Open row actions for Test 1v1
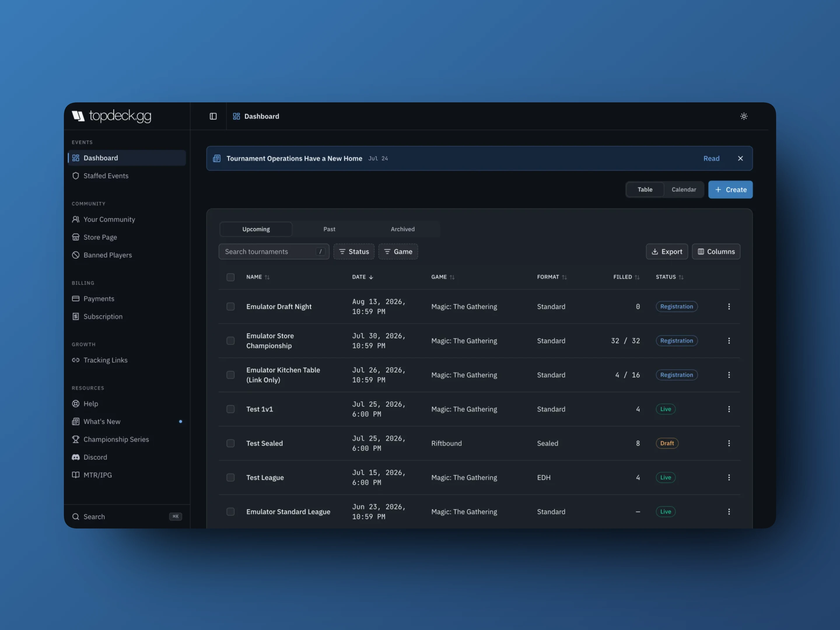This screenshot has width=840, height=630. coord(729,409)
